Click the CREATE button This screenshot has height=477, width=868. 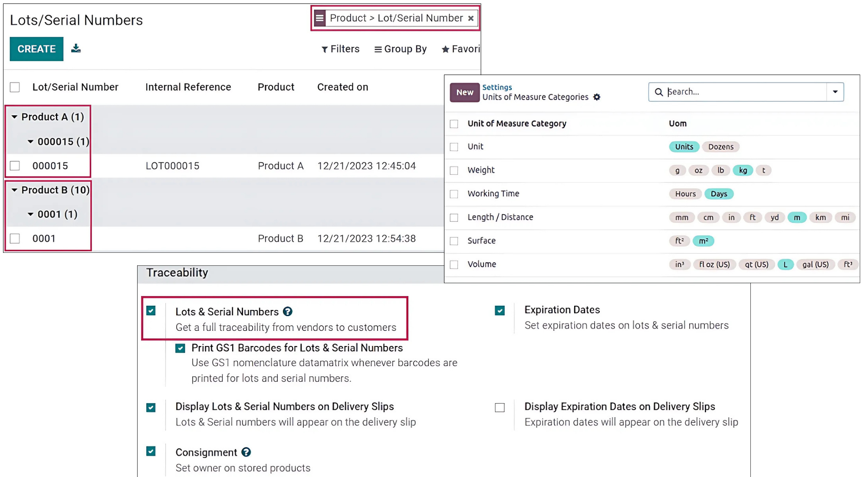pyautogui.click(x=36, y=49)
